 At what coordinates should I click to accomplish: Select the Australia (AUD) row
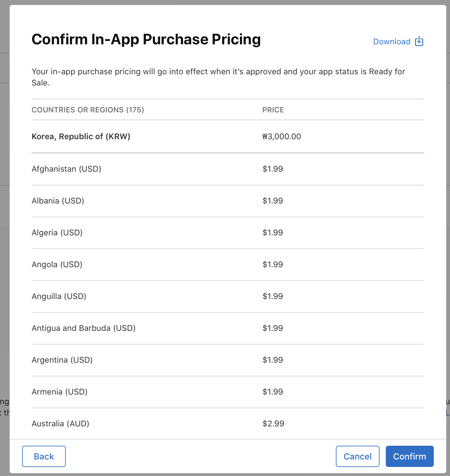tap(60, 424)
